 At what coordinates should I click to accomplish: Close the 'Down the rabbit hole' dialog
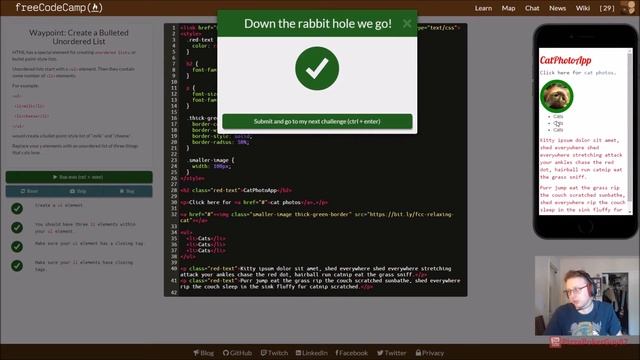[x=407, y=24]
